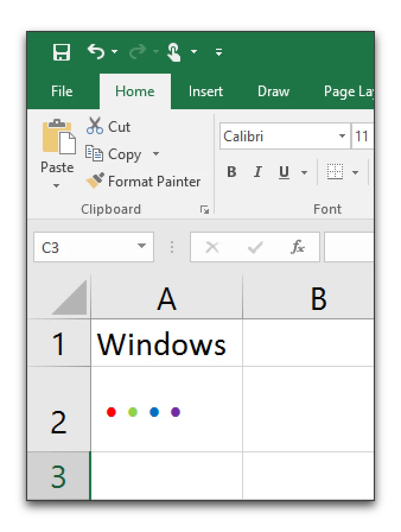The image size is (401, 532).
Task: Open the Name Box dropdown arrow
Action: tap(142, 246)
